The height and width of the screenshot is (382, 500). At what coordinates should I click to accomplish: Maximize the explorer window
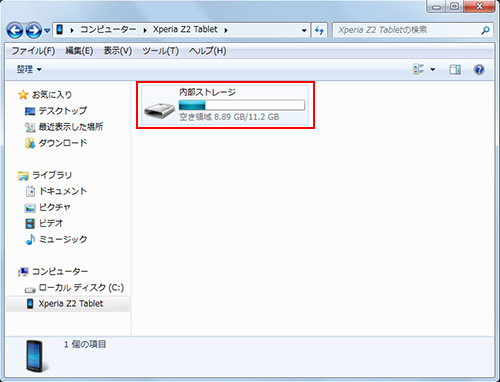tap(455, 7)
